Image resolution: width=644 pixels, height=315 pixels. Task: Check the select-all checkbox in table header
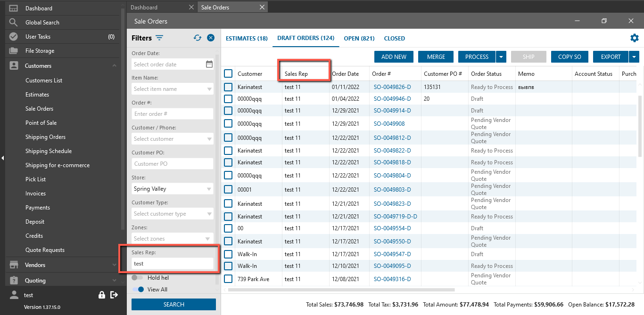228,73
